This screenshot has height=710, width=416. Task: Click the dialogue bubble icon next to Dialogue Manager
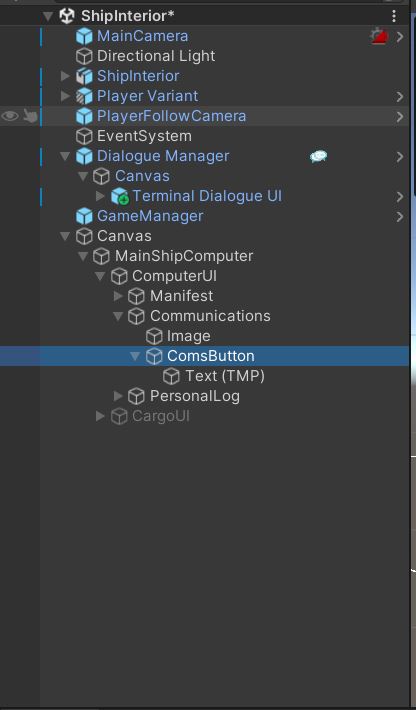click(x=319, y=156)
